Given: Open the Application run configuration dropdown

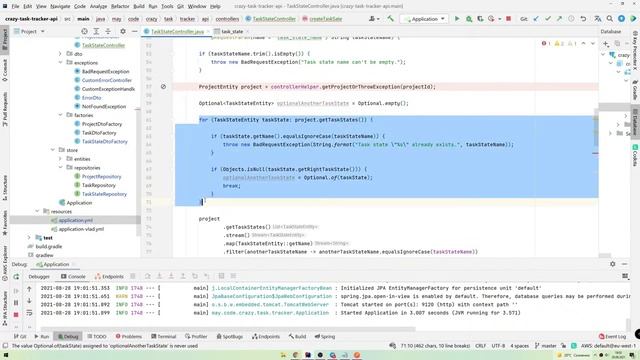Looking at the screenshot, I should [x=424, y=19].
